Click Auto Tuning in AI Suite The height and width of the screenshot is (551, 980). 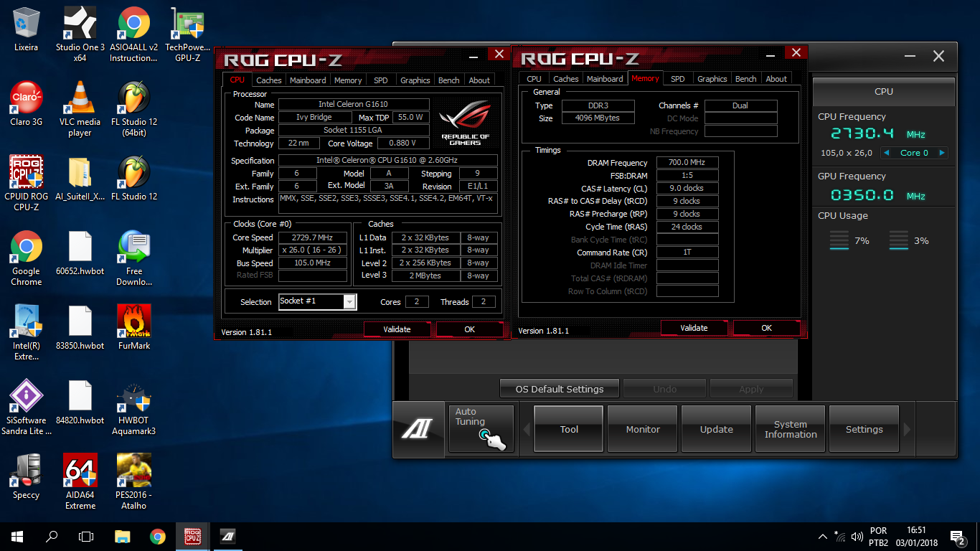coord(481,429)
